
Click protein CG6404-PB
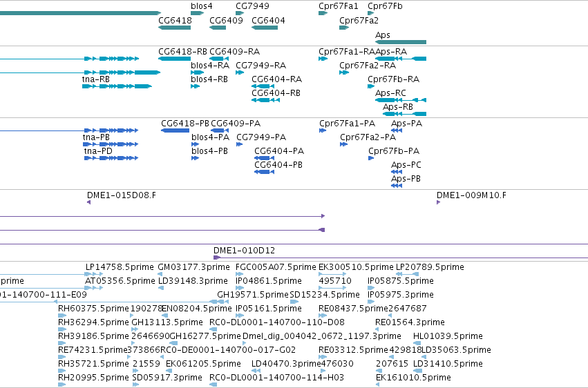point(265,172)
